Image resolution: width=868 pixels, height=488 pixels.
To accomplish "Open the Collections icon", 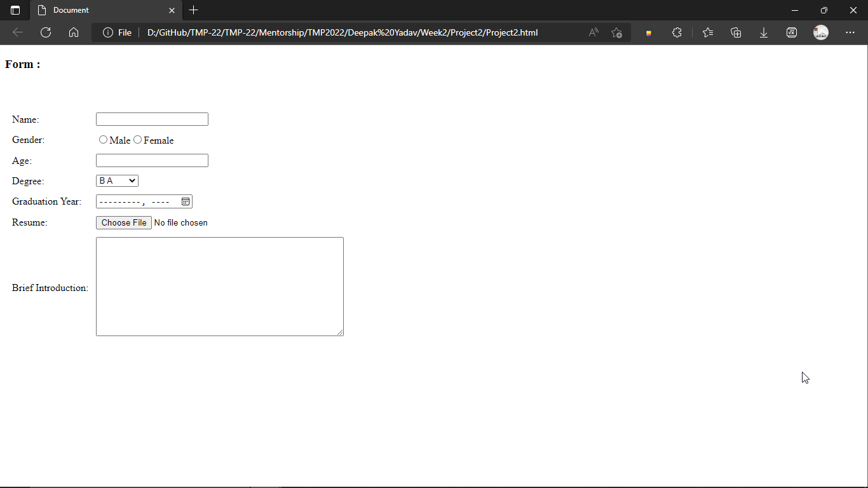I will [x=736, y=32].
